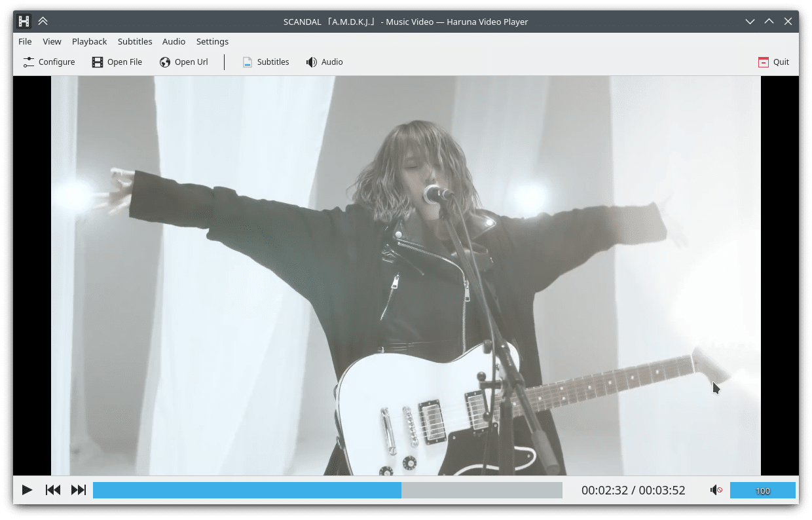Maximize the Haruna window
The height and width of the screenshot is (520, 812).
coord(769,22)
